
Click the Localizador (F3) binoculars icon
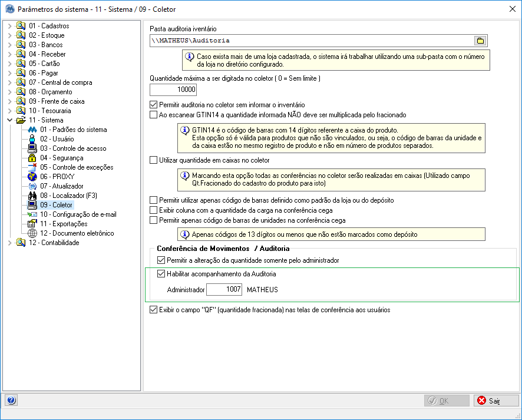32,196
